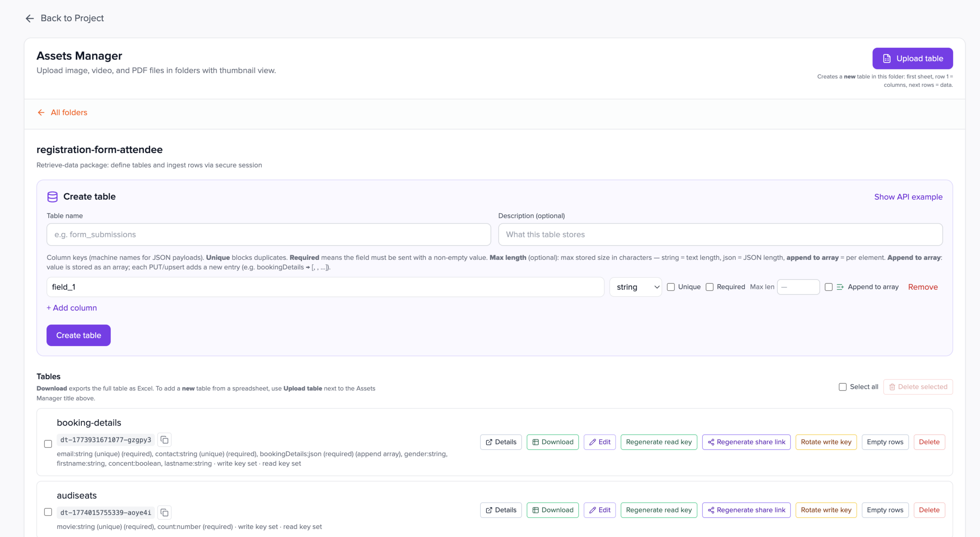Focus the Table name input field
The height and width of the screenshot is (537, 980).
point(268,235)
